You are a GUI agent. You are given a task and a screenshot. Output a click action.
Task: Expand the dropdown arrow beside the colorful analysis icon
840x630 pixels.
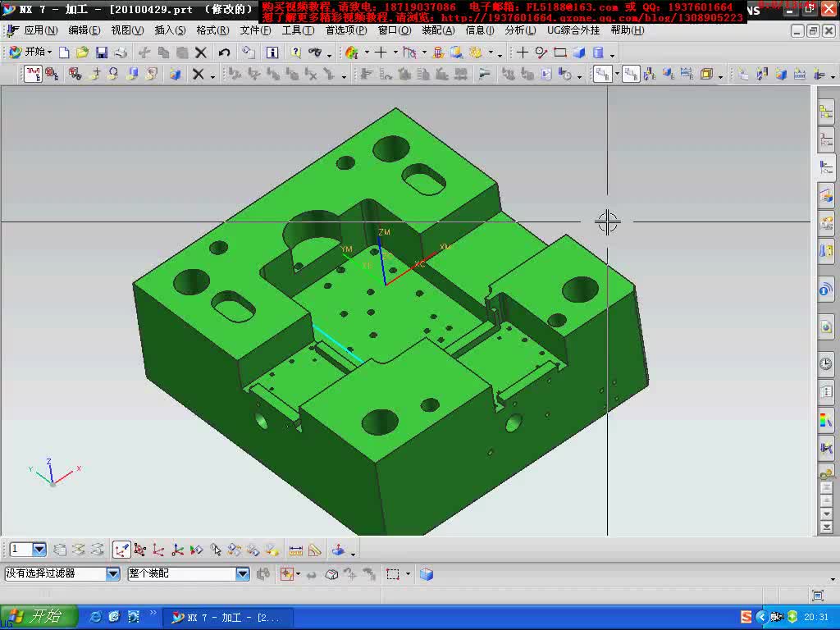pyautogui.click(x=367, y=52)
